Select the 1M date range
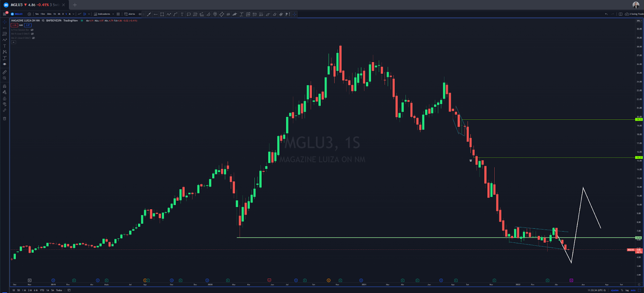Image resolution: width=644 pixels, height=293 pixels. (24, 290)
